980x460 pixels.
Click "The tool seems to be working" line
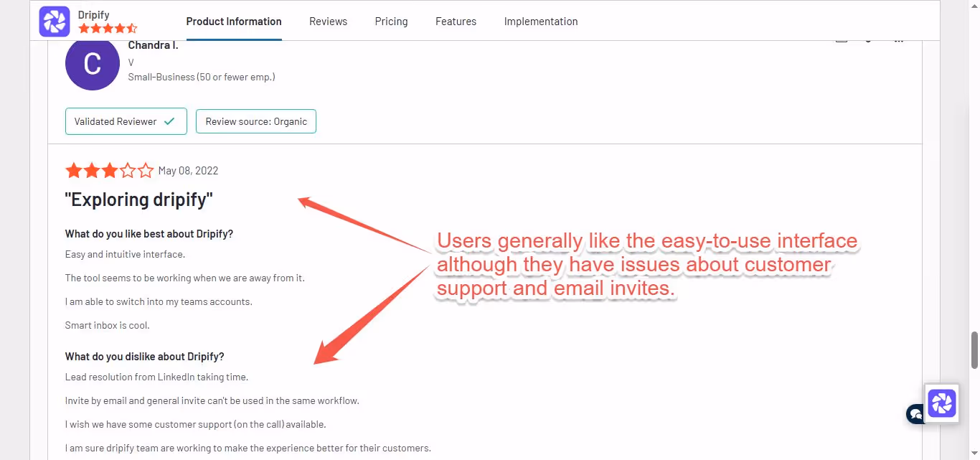(185, 278)
